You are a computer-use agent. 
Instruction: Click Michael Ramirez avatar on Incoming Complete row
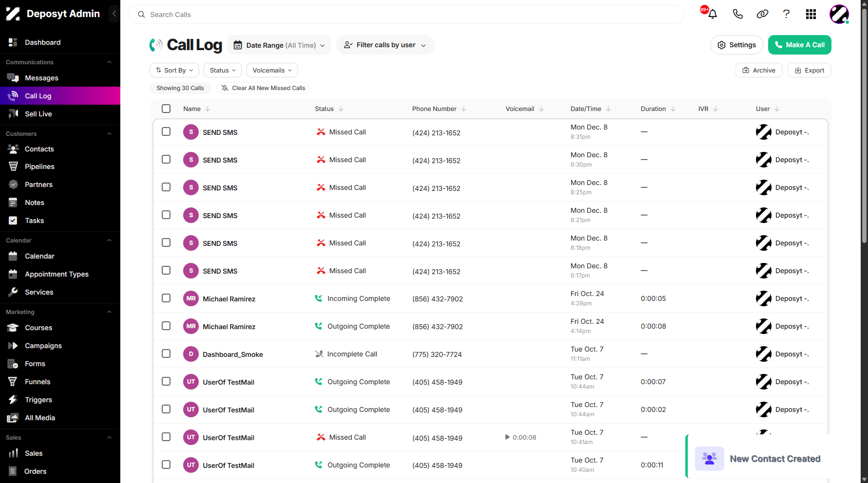point(191,298)
